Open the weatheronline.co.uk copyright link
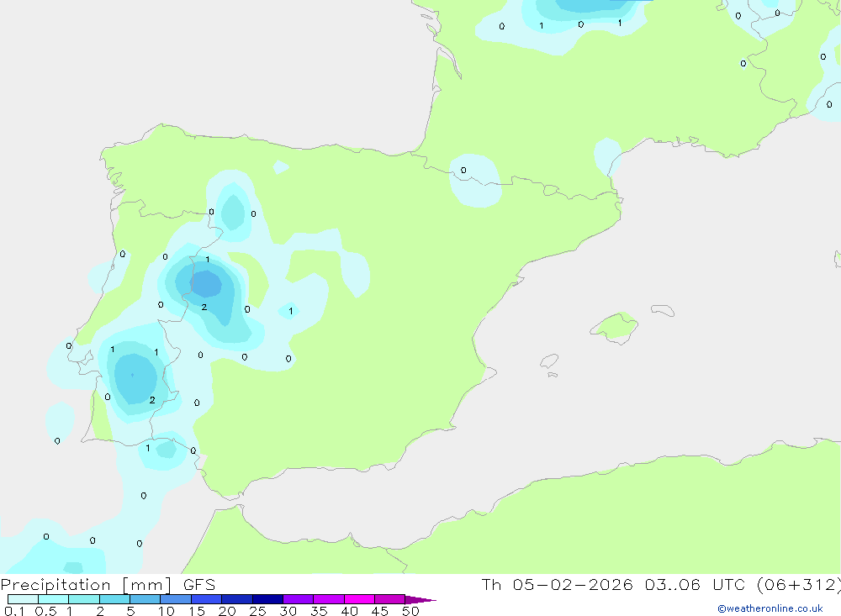This screenshot has width=841, height=616. [x=770, y=608]
